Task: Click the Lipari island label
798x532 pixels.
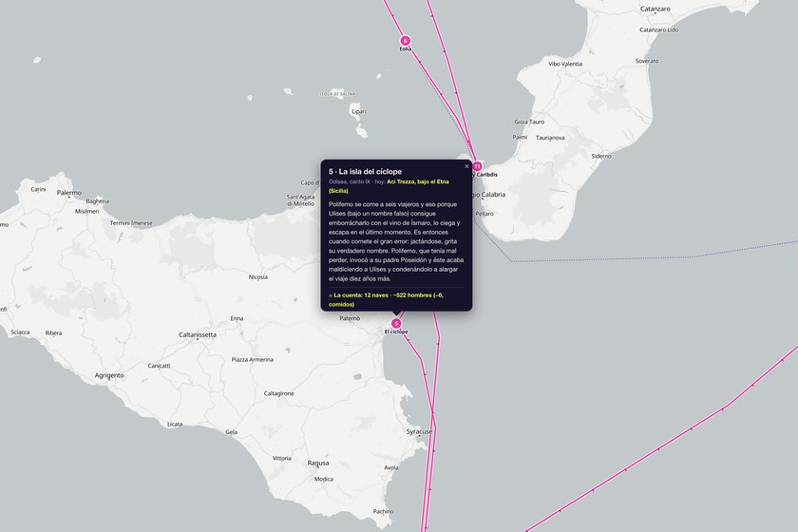Action: coord(359,111)
